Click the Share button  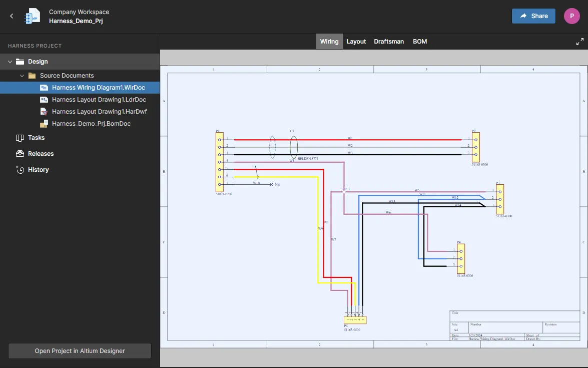533,16
